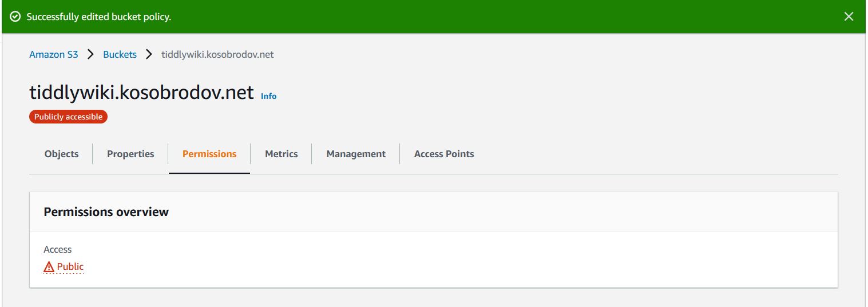The width and height of the screenshot is (868, 307).
Task: Click the Permissions overview heading
Action: pyautogui.click(x=106, y=212)
